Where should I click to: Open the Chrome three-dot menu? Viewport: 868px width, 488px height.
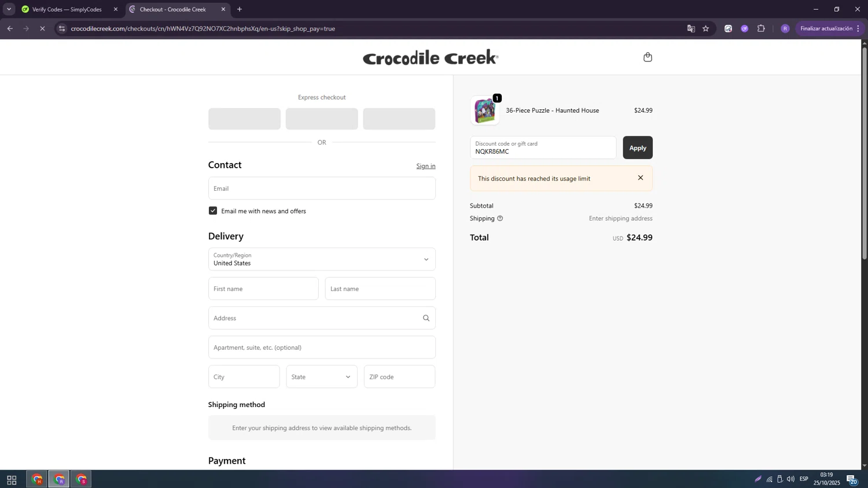[858, 28]
